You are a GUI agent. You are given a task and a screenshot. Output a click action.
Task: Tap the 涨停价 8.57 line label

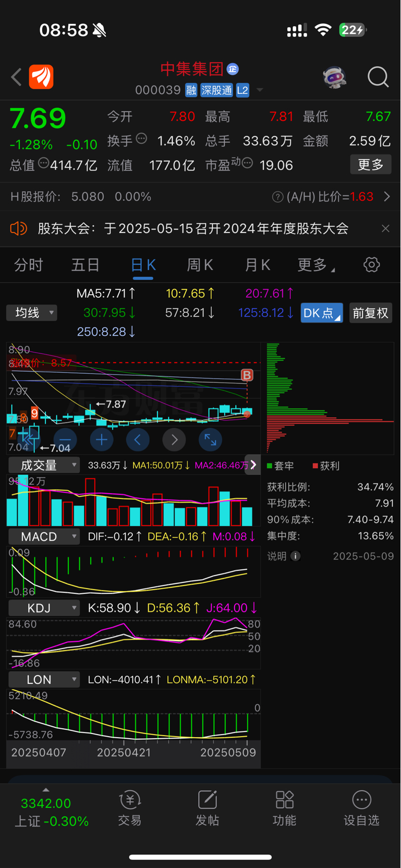[x=41, y=362]
